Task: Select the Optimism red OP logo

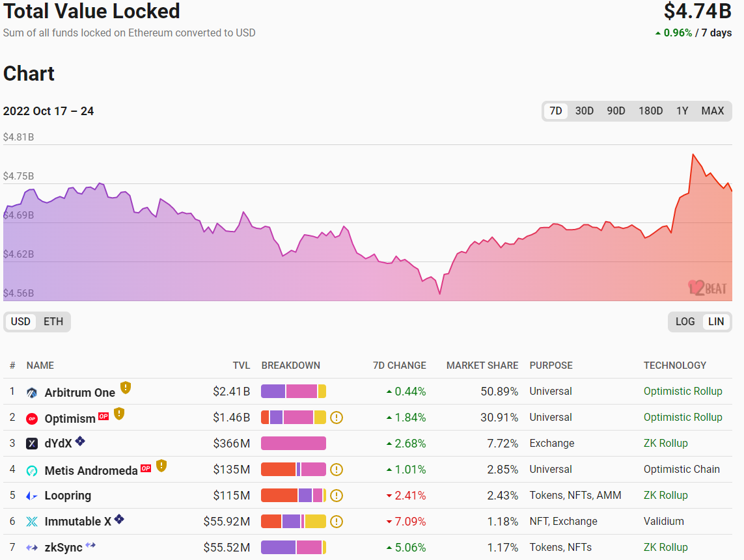Action: click(x=32, y=418)
